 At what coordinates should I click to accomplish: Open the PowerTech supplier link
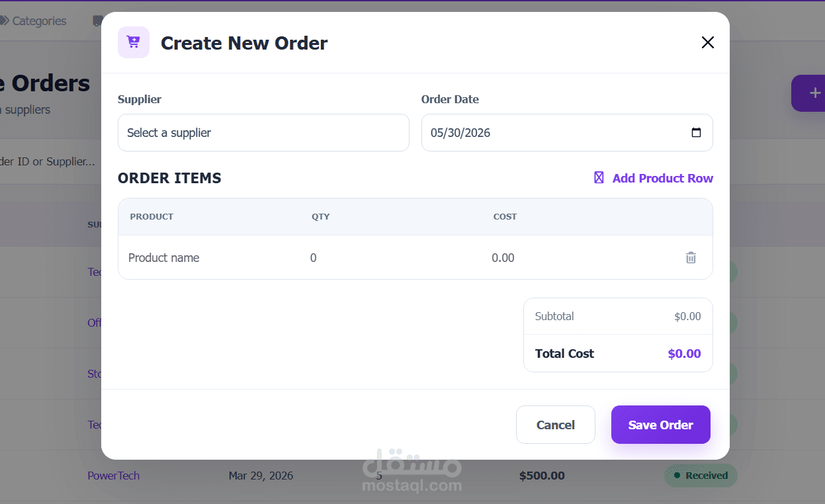click(113, 476)
